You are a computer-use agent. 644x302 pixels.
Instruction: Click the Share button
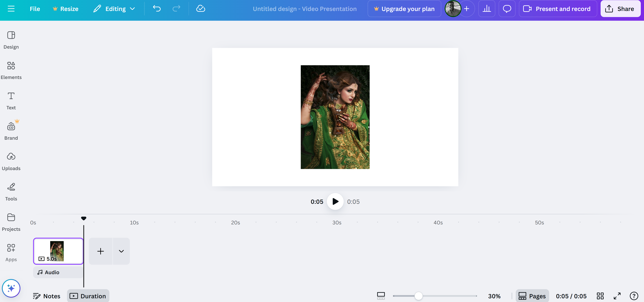[x=620, y=9]
